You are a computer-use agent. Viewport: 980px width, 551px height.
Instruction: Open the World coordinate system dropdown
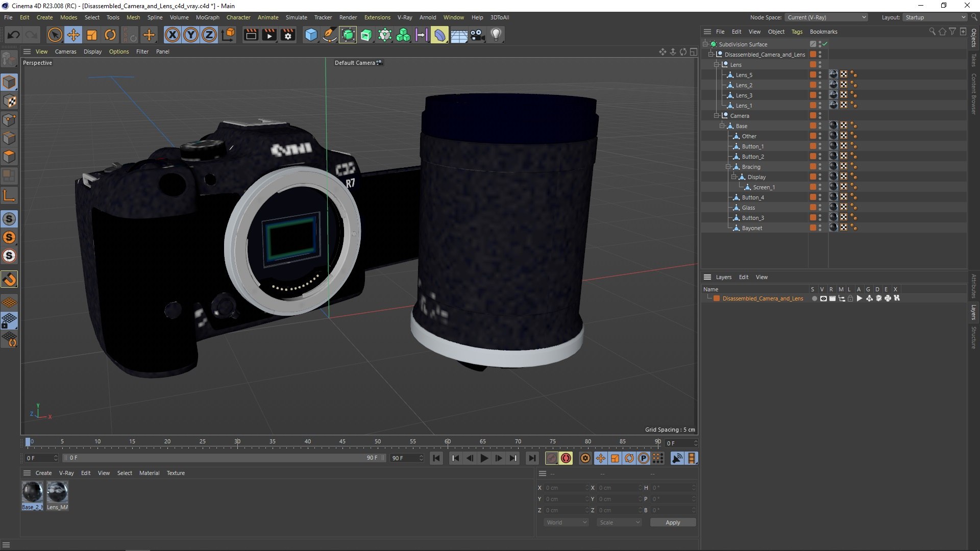click(x=566, y=522)
